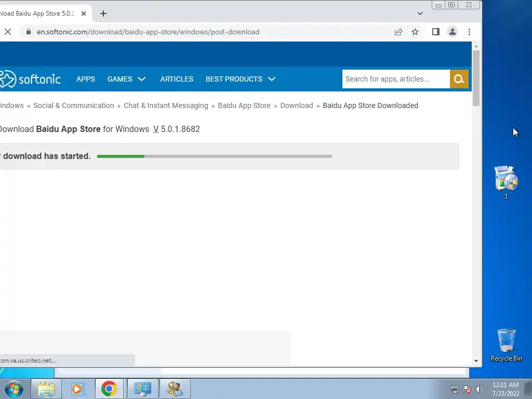
Task: Click the version number 5.0.1.8682
Action: coord(180,129)
